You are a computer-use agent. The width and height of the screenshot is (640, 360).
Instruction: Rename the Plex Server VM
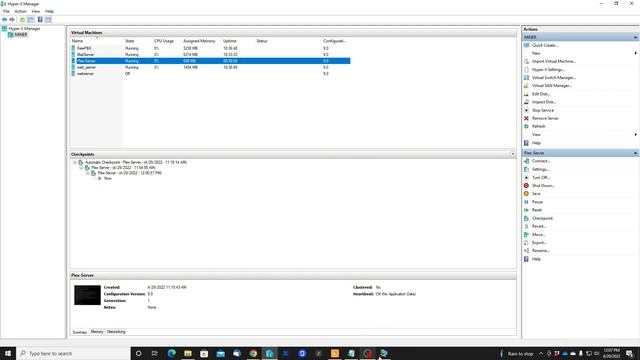[x=540, y=251]
